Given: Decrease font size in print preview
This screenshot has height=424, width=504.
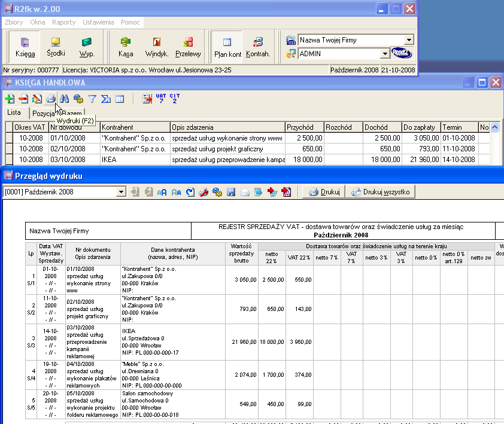Looking at the screenshot, I should click(176, 192).
